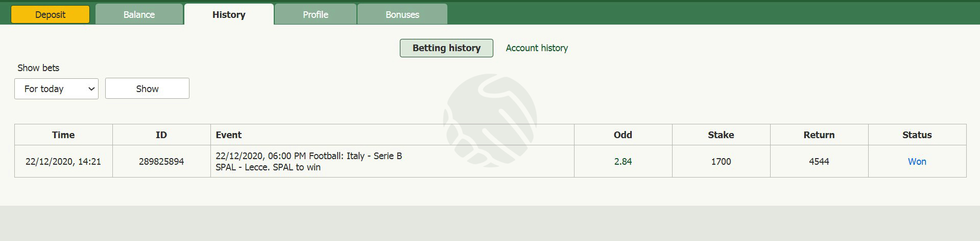Image resolution: width=980 pixels, height=241 pixels.
Task: Open the Profile tab
Action: pos(316,14)
